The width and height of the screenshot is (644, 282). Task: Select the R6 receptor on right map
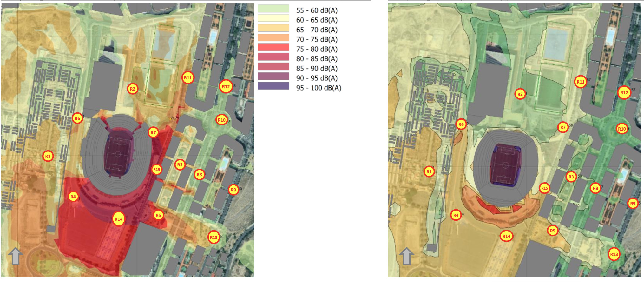point(461,124)
